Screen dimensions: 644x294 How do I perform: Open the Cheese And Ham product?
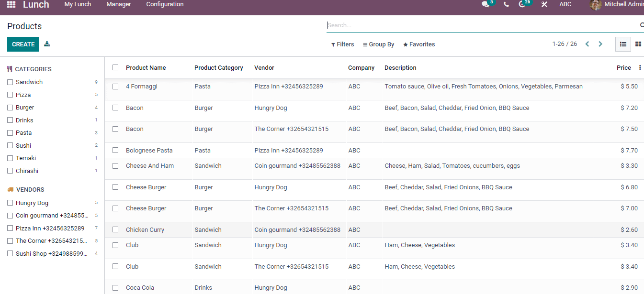click(150, 166)
